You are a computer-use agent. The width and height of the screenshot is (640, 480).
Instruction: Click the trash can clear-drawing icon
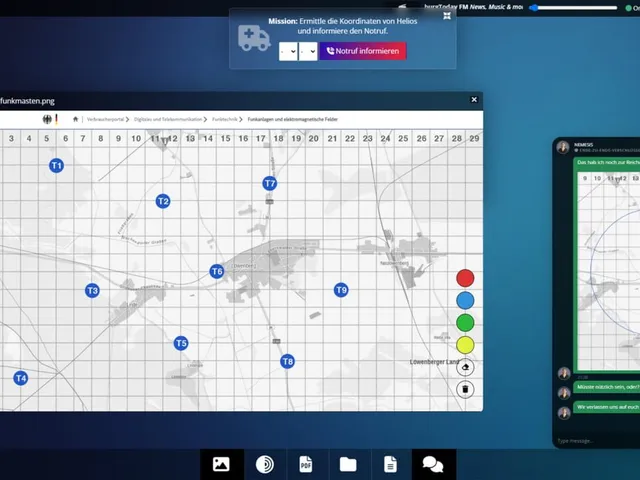tap(465, 389)
